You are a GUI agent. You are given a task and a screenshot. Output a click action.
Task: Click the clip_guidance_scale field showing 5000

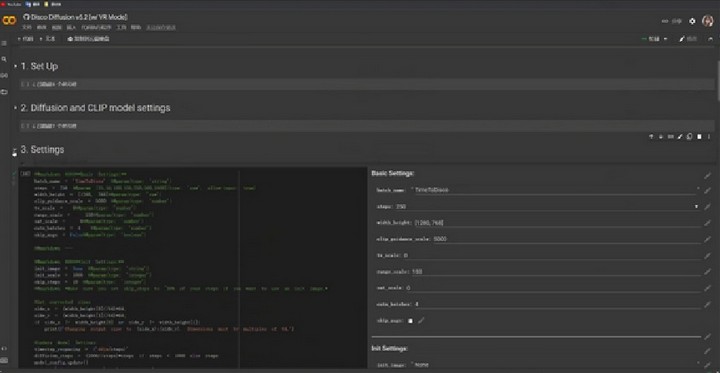(567, 239)
